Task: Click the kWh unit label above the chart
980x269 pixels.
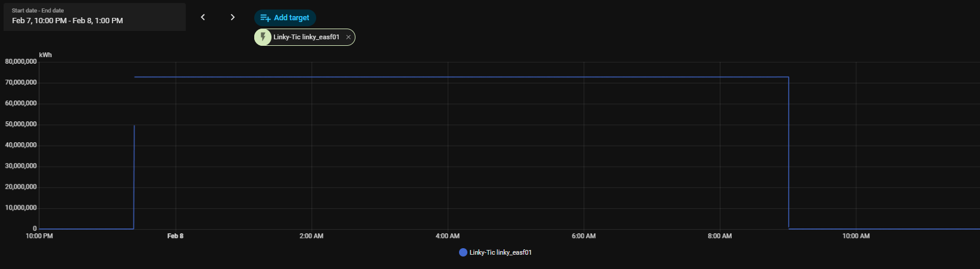Action: click(45, 55)
